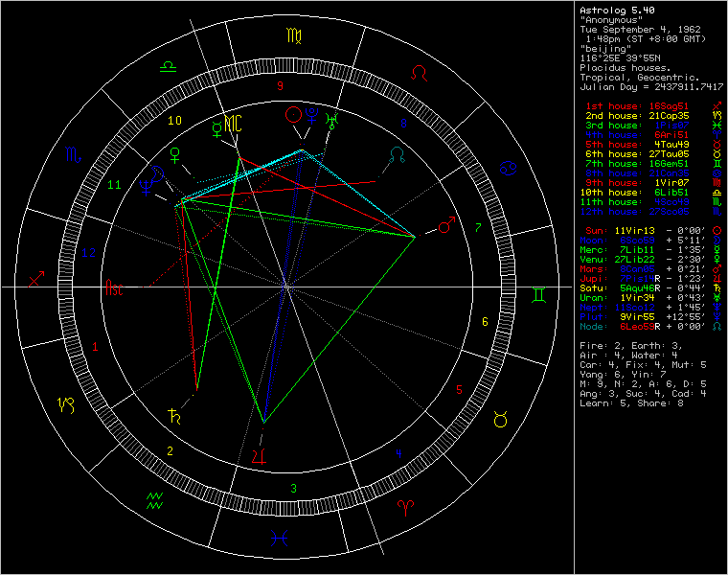Select the '7th house: 16Gem51' row
728x575 pixels.
(653, 164)
